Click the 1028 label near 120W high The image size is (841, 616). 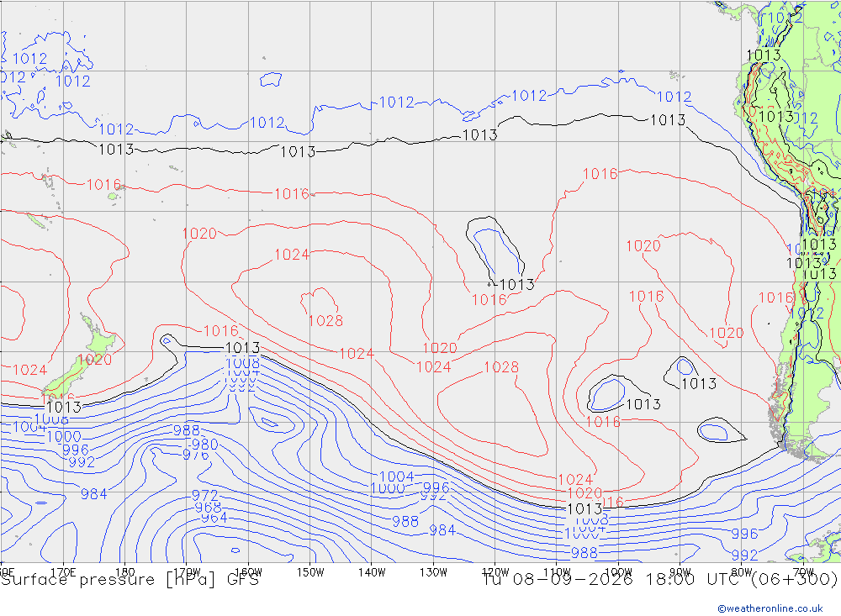501,367
